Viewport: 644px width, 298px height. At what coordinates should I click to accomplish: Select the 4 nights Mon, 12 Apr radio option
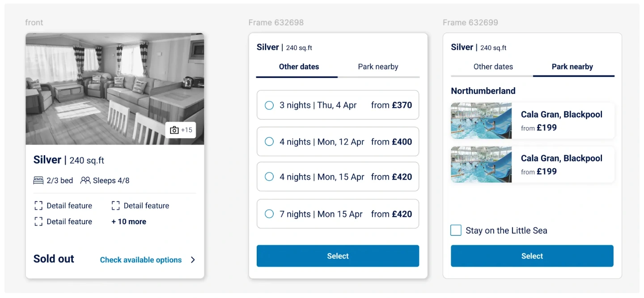(269, 142)
